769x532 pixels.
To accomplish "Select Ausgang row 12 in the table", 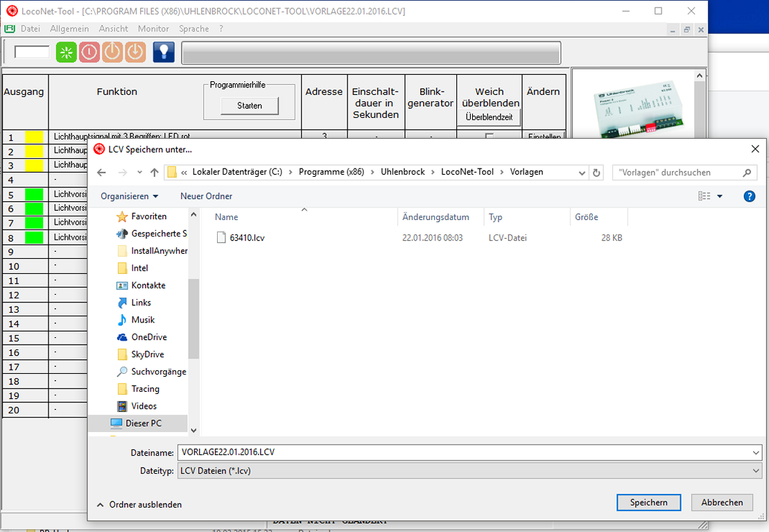I will coord(44,295).
